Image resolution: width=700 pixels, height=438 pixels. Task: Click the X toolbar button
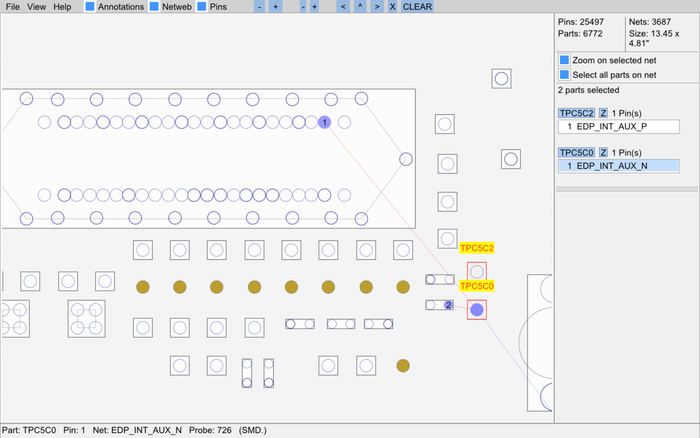pyautogui.click(x=392, y=7)
